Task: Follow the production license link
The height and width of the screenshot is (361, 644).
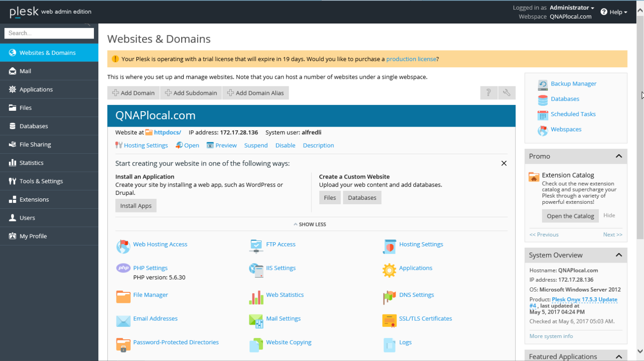Action: pyautogui.click(x=411, y=59)
